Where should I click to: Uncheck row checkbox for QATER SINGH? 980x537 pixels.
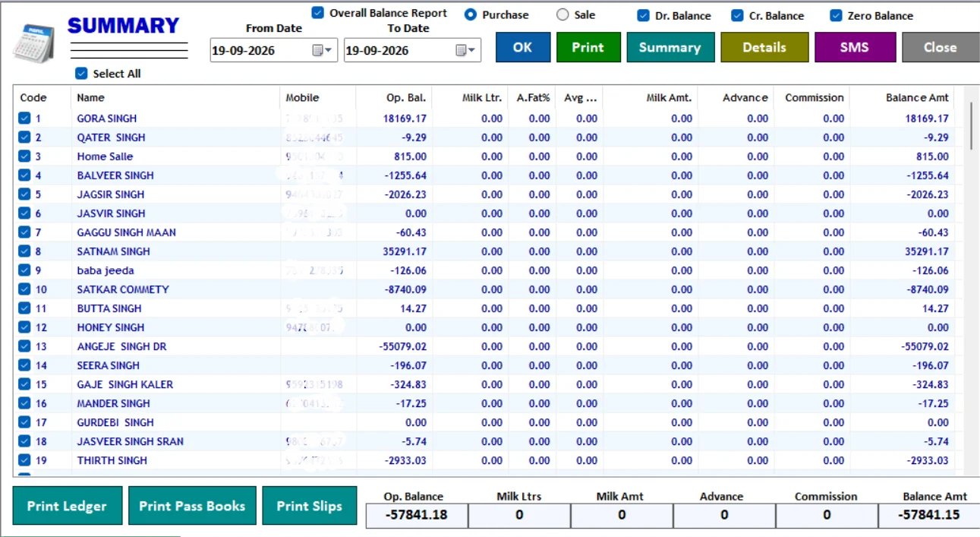click(x=24, y=137)
